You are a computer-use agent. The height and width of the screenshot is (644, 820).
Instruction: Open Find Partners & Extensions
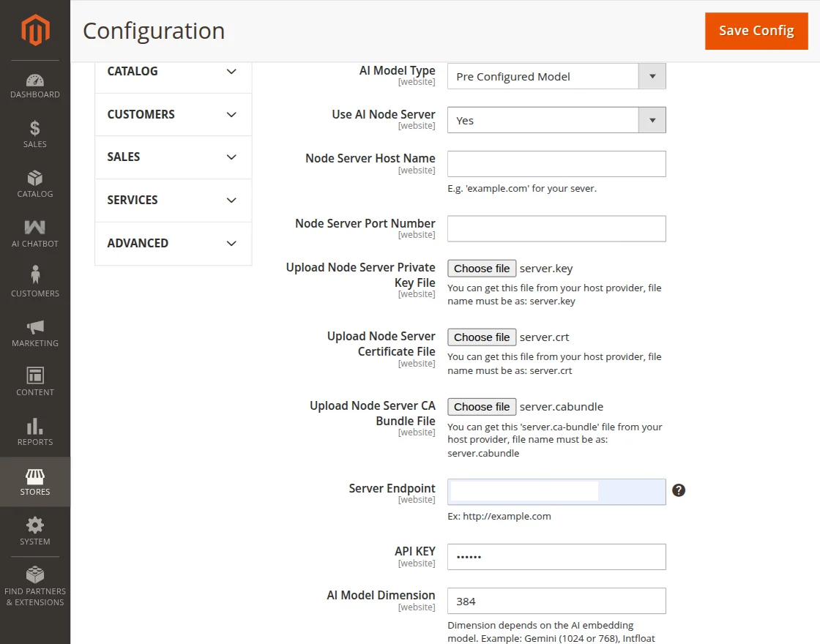point(35,585)
